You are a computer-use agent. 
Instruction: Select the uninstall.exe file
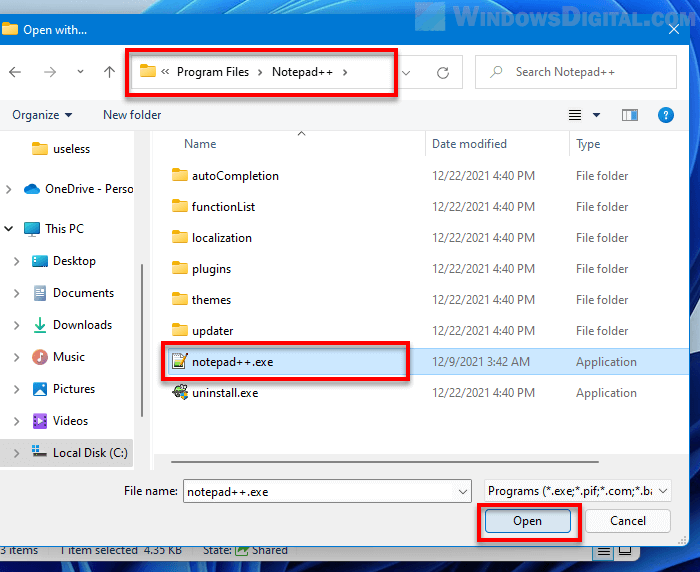click(215, 393)
